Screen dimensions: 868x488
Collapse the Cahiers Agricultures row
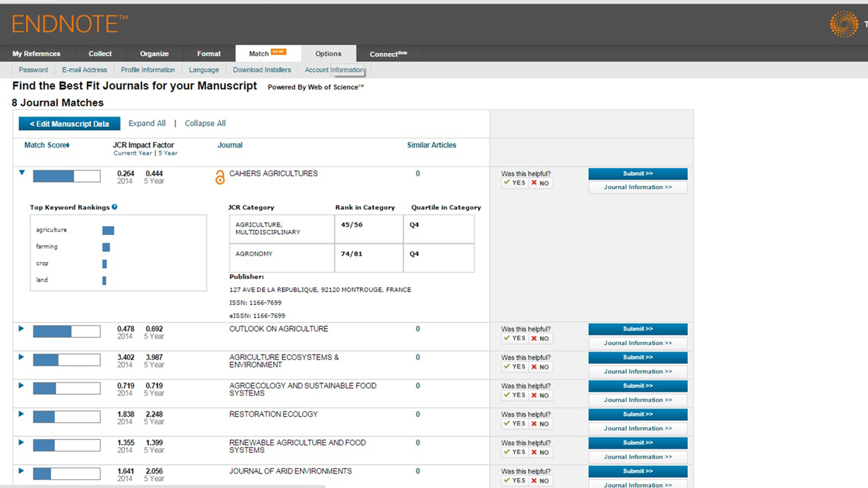(x=22, y=173)
